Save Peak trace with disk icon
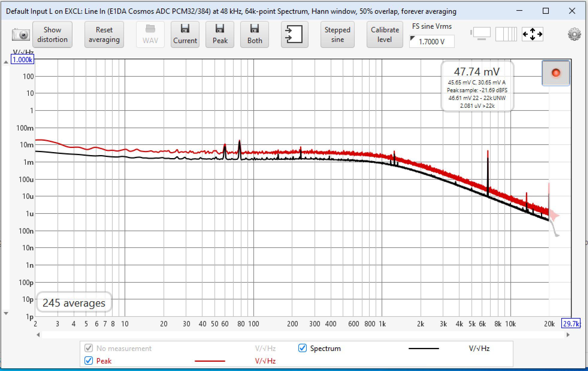The height and width of the screenshot is (371, 588). (220, 34)
